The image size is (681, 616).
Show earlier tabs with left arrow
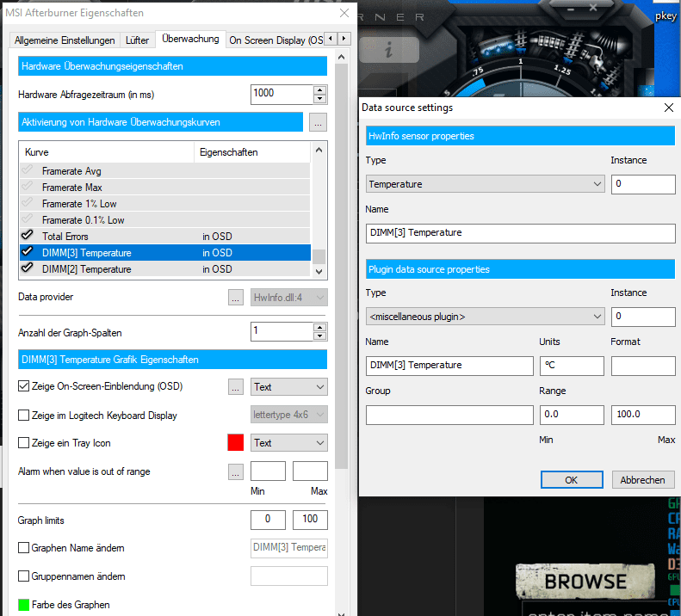coord(331,39)
